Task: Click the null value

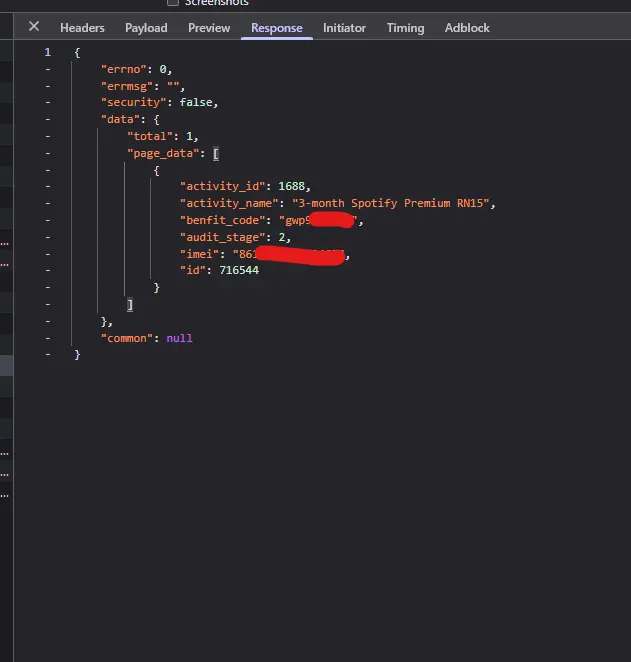Action: tap(179, 338)
